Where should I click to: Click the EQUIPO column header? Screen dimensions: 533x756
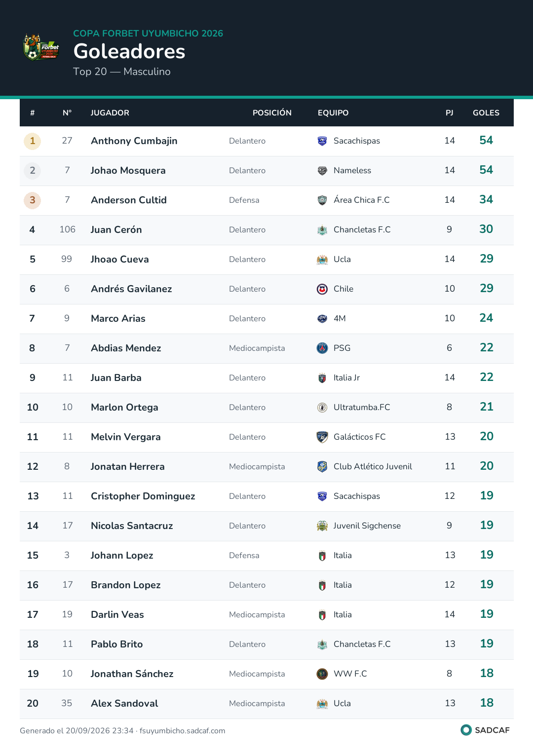[333, 113]
